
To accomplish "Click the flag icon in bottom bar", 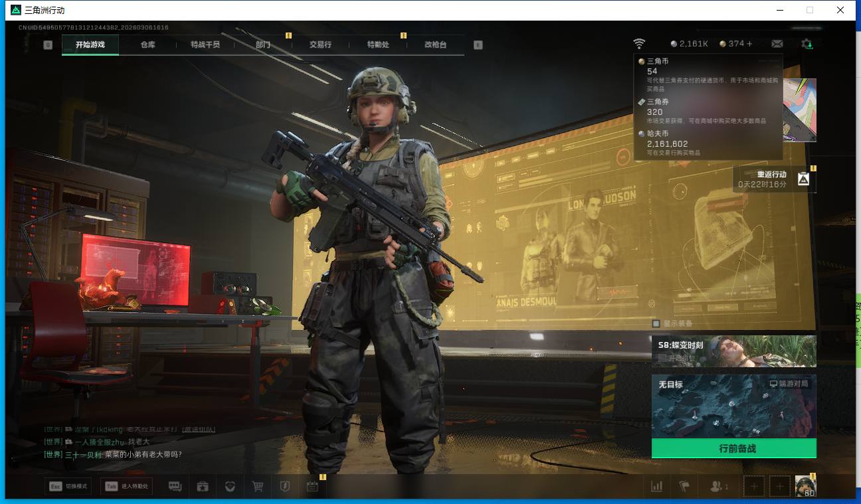I will click(x=684, y=487).
